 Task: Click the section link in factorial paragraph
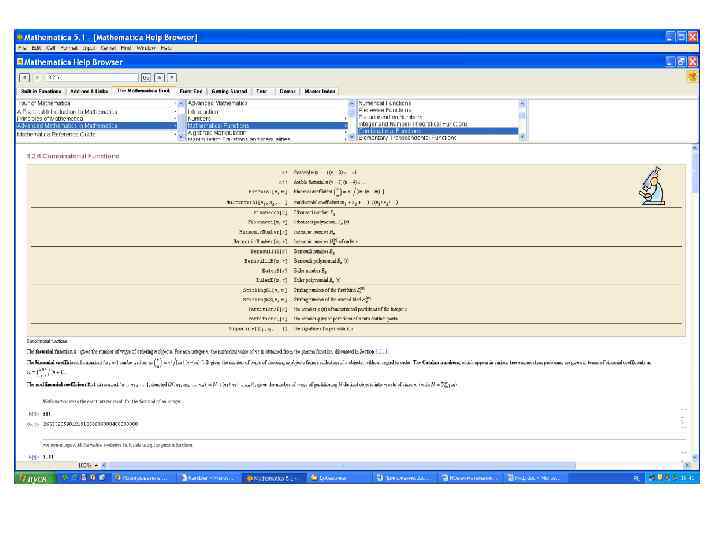pyautogui.click(x=382, y=351)
